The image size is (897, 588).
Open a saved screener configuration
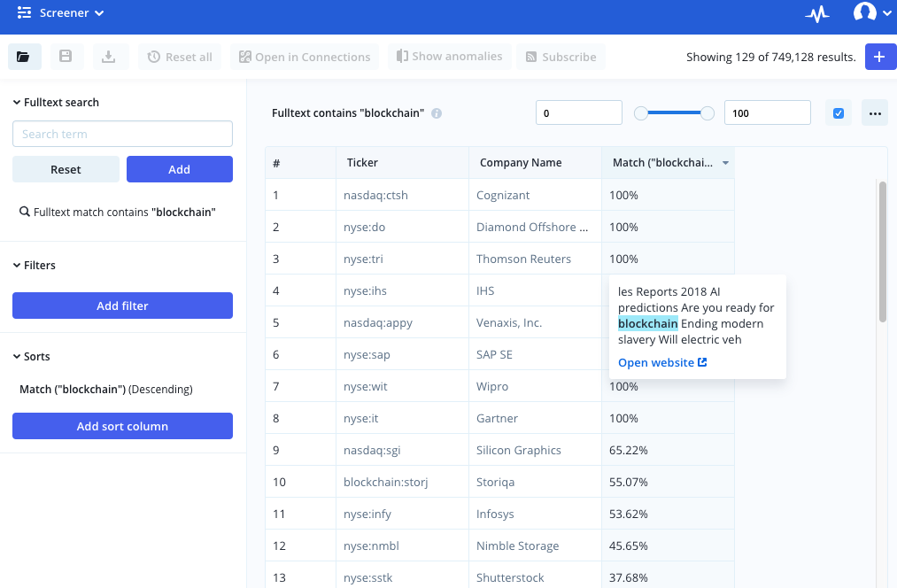pos(24,56)
